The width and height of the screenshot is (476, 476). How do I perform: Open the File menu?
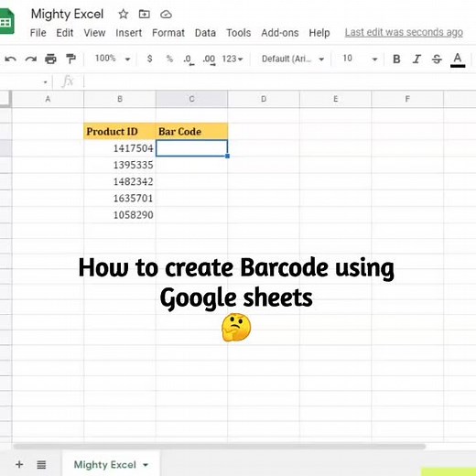38,33
